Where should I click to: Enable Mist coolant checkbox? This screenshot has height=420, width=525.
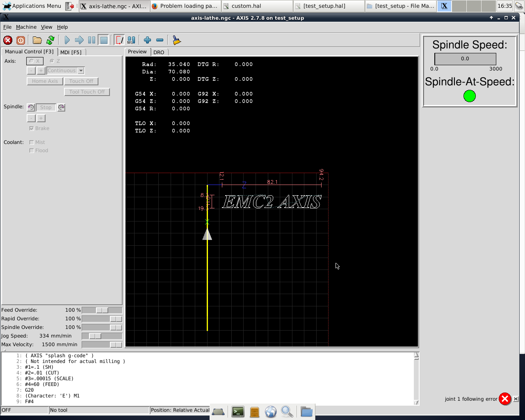pyautogui.click(x=37, y=142)
